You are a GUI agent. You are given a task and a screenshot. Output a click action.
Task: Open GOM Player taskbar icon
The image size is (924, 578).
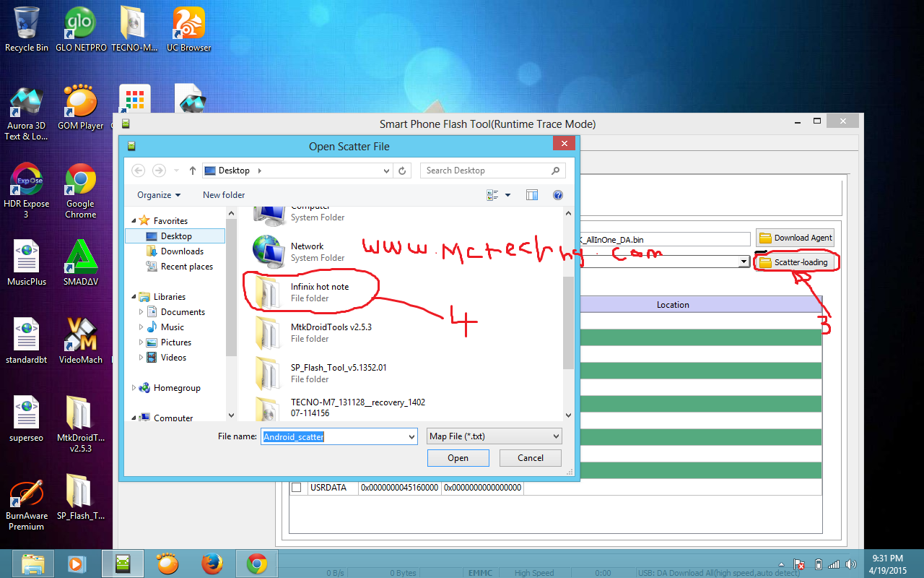(167, 564)
